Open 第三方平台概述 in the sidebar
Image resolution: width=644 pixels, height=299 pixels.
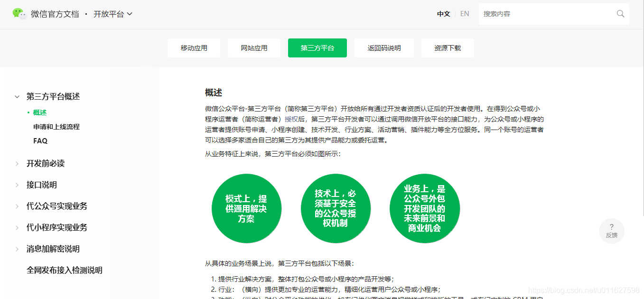53,96
